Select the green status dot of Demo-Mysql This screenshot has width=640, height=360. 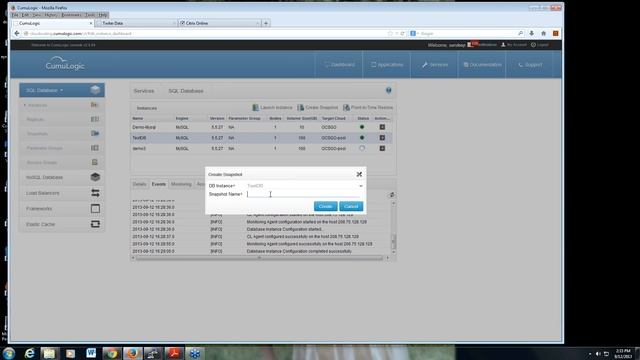(362, 127)
